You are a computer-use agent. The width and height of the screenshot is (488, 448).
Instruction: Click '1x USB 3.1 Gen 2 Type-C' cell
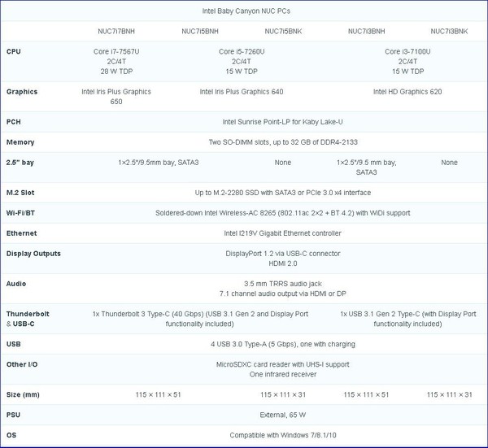pyautogui.click(x=408, y=319)
